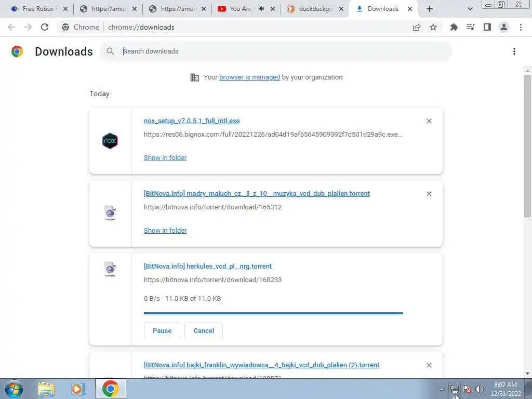
Task: Close the Free Robux tab
Action: point(65,9)
